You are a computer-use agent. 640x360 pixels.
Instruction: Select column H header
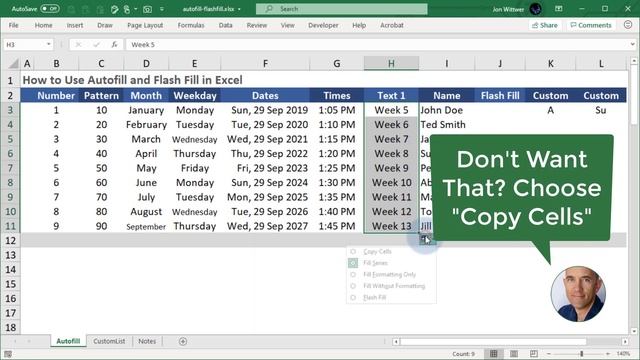coord(391,63)
